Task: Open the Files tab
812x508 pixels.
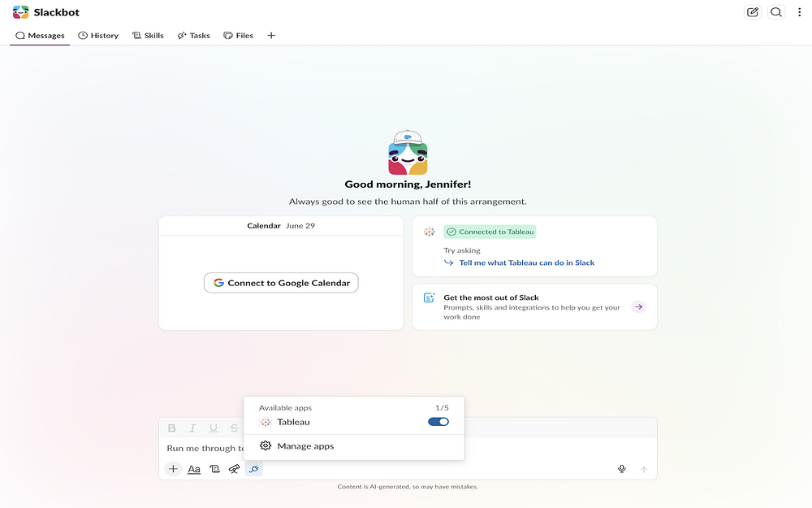Action: 238,35
